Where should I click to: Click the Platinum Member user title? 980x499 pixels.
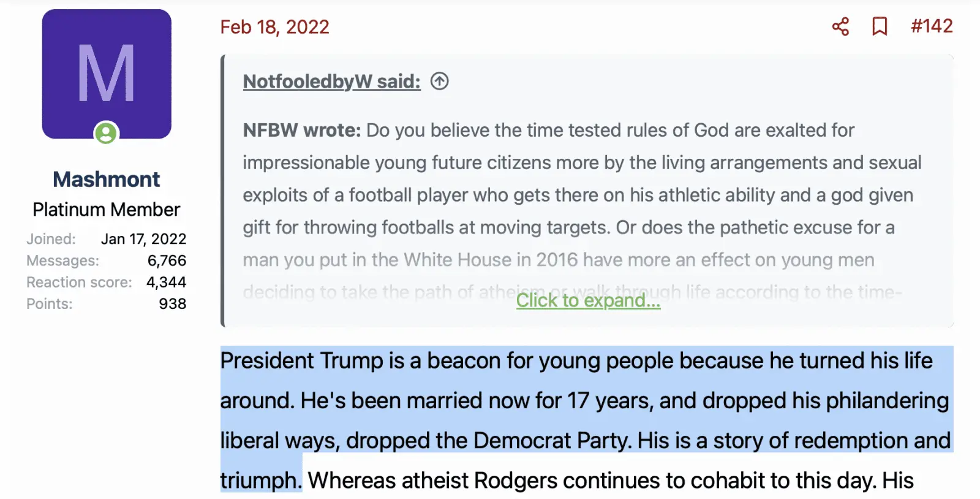click(x=107, y=210)
